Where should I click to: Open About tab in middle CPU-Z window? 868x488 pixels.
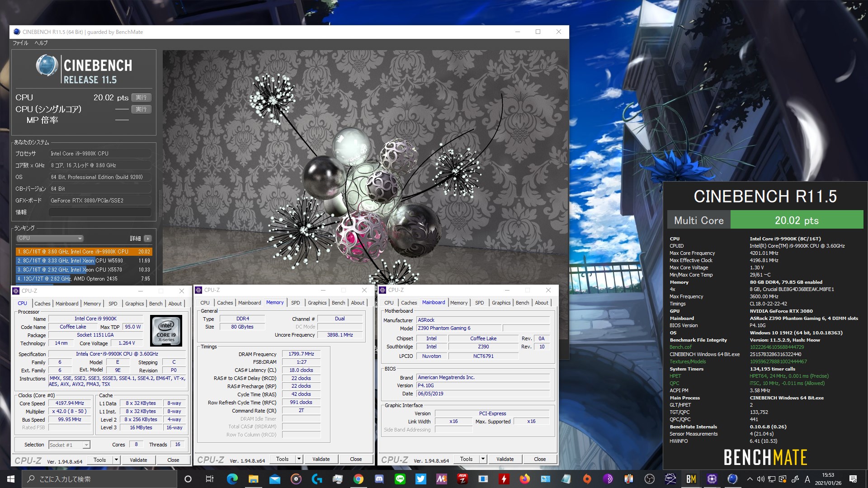(x=358, y=303)
